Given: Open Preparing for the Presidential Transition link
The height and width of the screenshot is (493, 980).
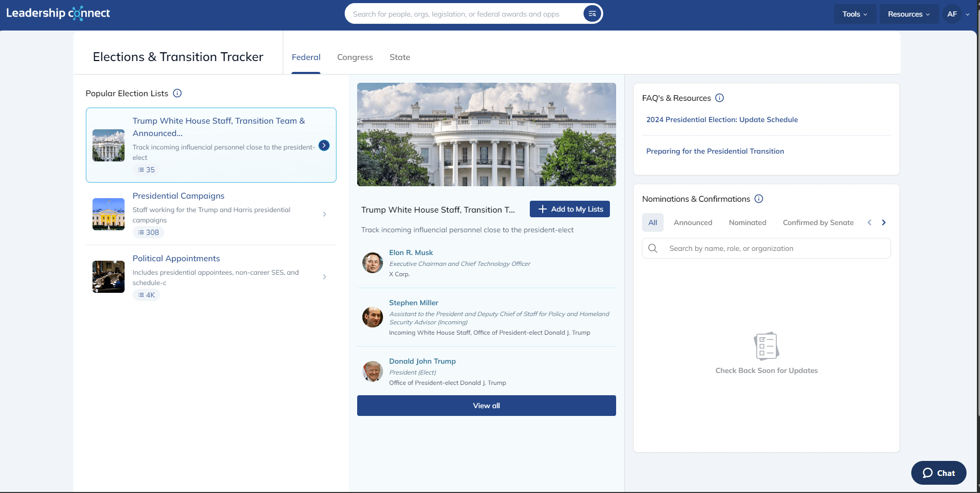Looking at the screenshot, I should tap(715, 151).
